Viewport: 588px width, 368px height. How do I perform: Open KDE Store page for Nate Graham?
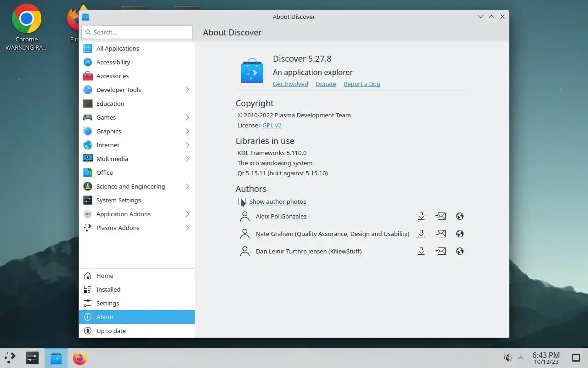click(421, 234)
